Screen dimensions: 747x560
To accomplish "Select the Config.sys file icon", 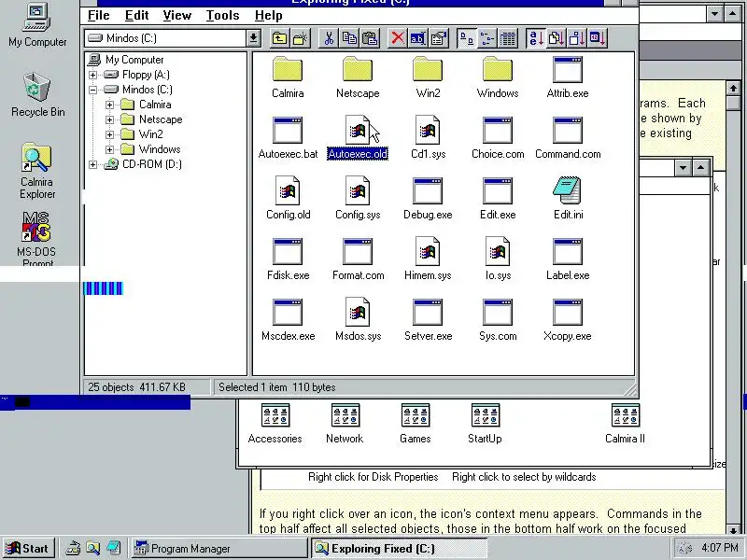I will pos(358,199).
